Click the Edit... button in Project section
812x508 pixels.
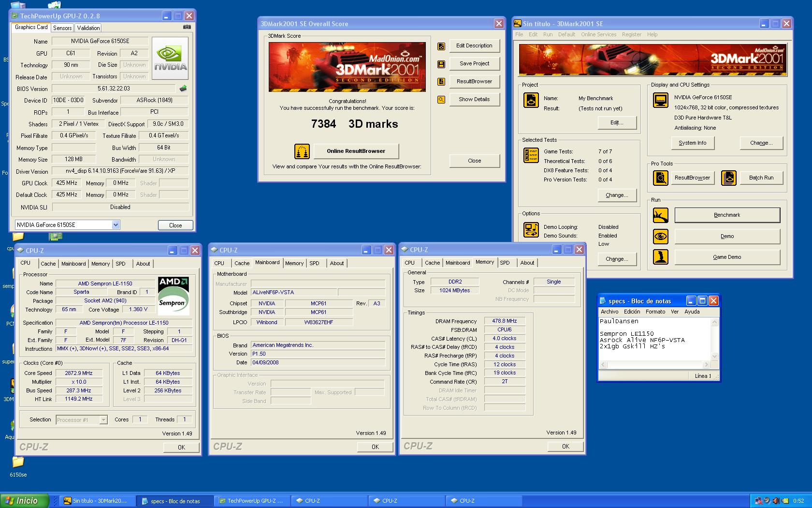pos(616,123)
